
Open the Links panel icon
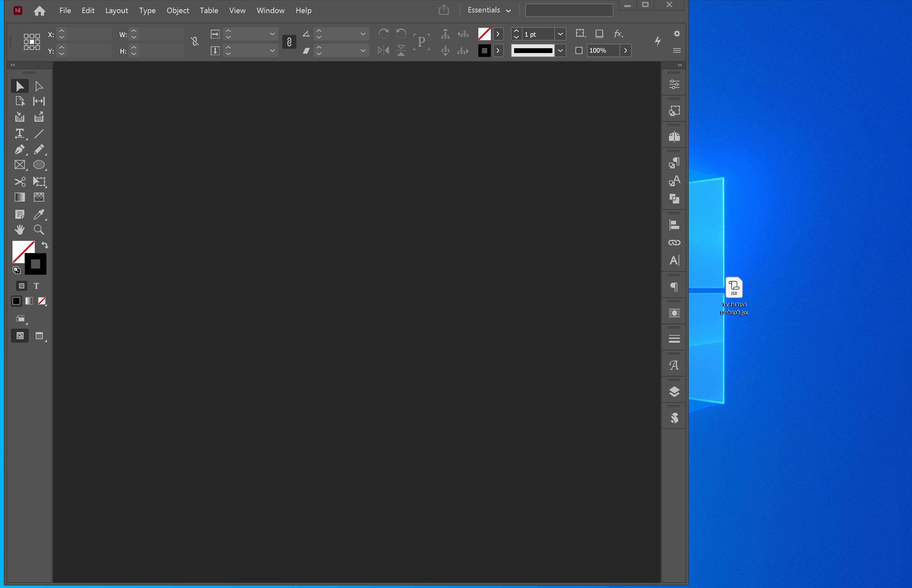pos(674,242)
